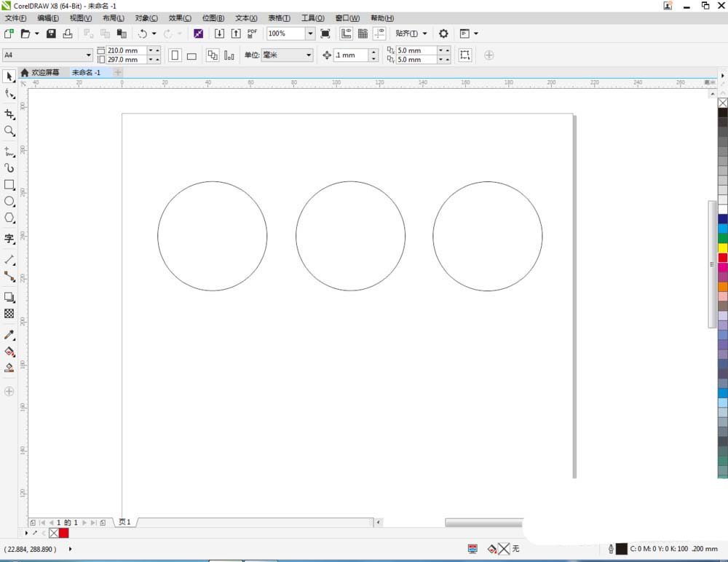Open the units 毫米 dropdown
The height and width of the screenshot is (562, 728).
tap(309, 55)
